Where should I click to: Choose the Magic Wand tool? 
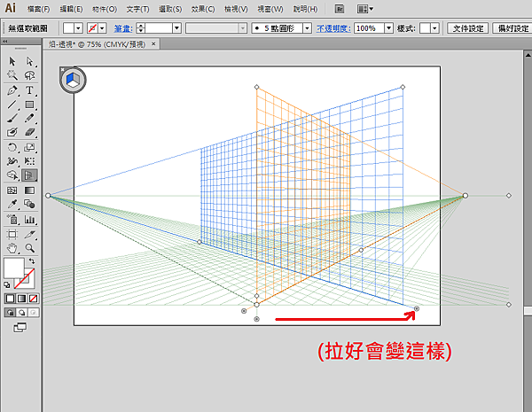(x=12, y=76)
